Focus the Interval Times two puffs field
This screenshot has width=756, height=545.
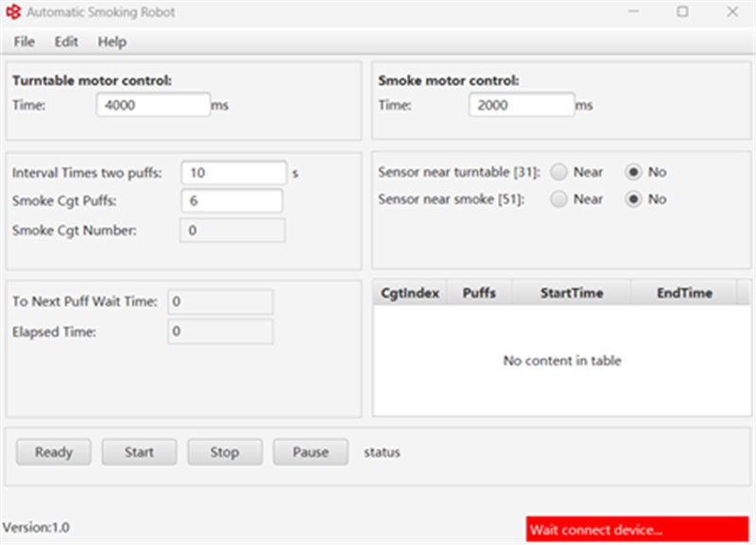coord(232,173)
